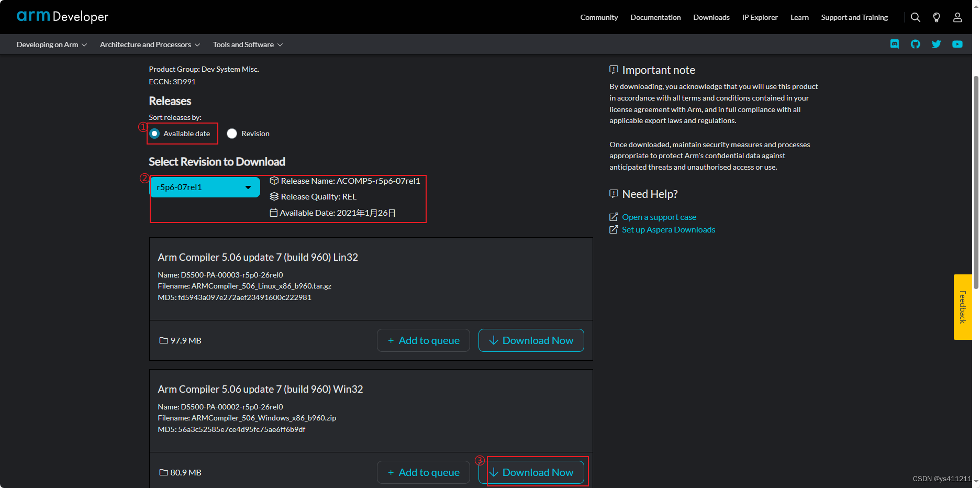Viewport: 980px width, 488px height.
Task: Click Arm Compiler 5.06 Win32 title
Action: tap(260, 389)
